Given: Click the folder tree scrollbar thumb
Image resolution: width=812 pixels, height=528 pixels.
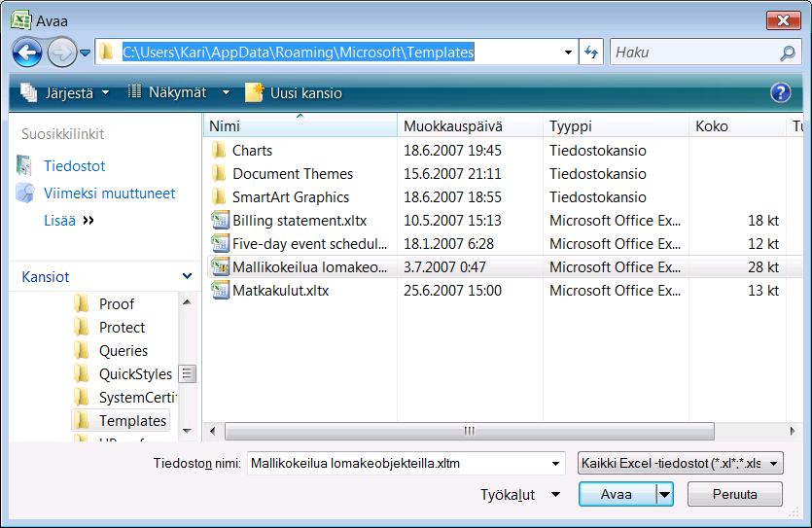Looking at the screenshot, I should click(187, 373).
